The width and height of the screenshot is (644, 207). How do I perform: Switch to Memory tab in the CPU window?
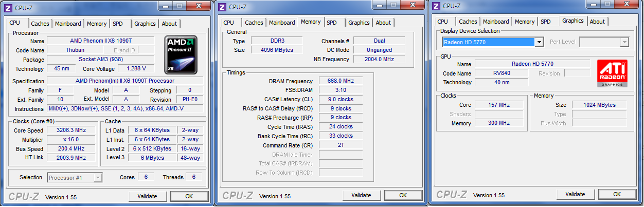[x=97, y=24]
